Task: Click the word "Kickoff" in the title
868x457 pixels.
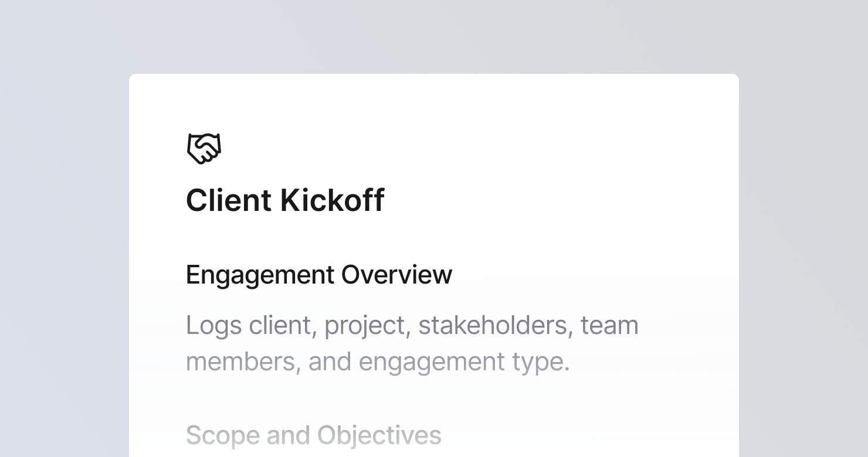Action: click(x=333, y=200)
